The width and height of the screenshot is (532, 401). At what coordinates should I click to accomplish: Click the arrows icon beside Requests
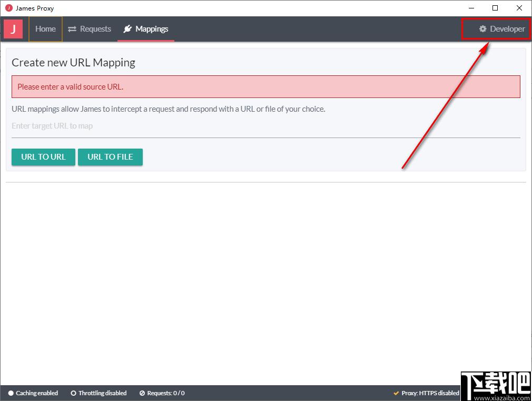[x=72, y=29]
